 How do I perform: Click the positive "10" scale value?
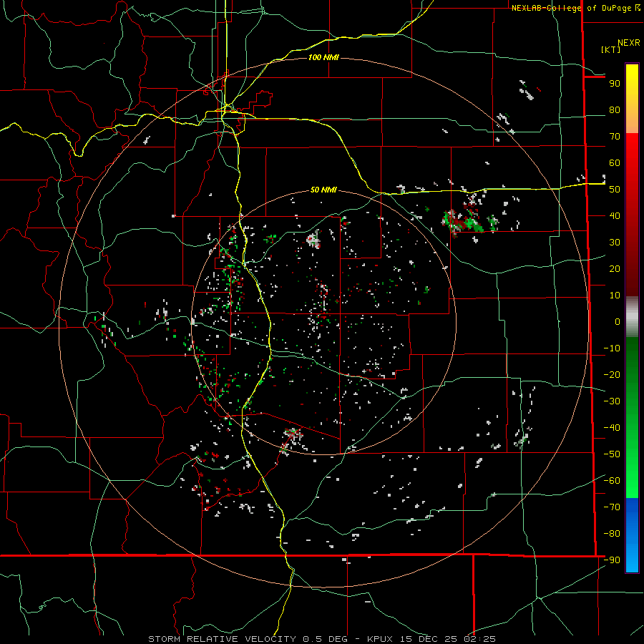(615, 296)
